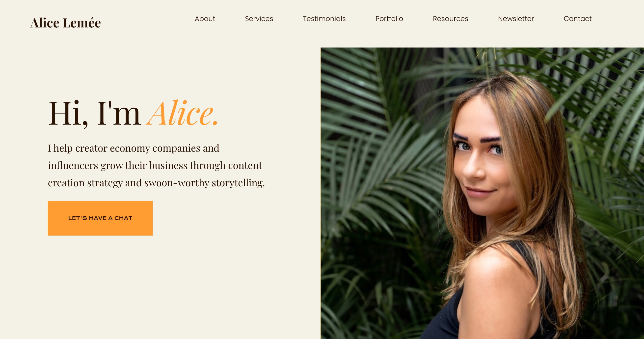Go to the Services section

(259, 19)
